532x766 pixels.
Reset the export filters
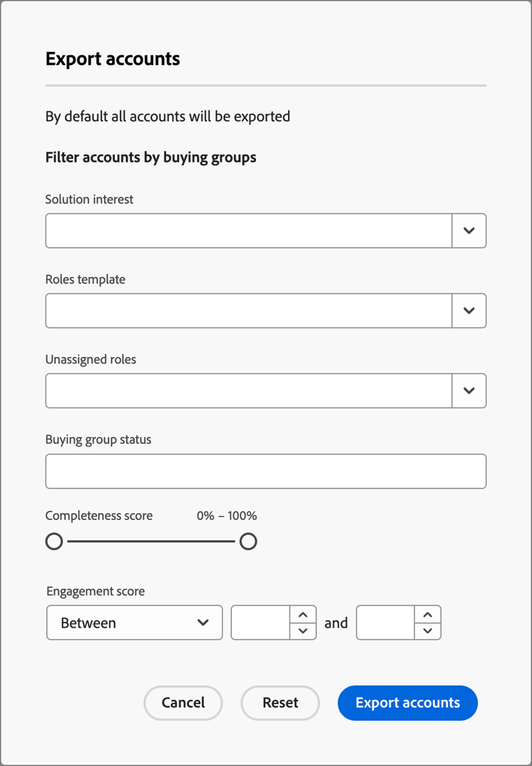pos(279,703)
